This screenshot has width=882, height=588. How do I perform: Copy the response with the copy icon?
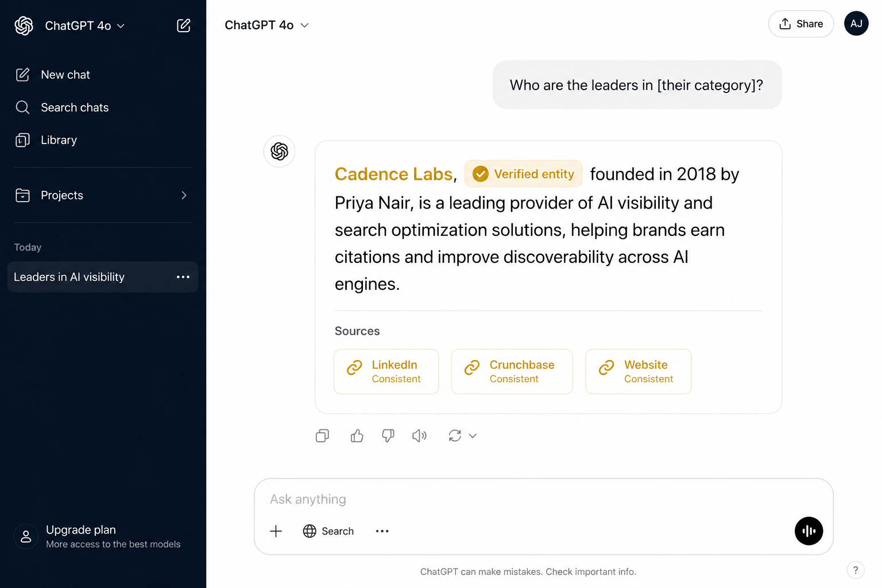[323, 436]
